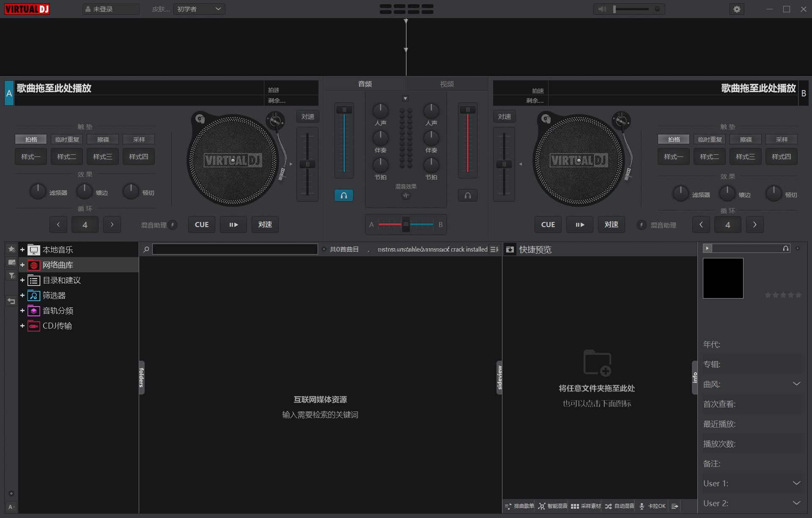Click the 未登录 login button
Screen dimensions: 812x518
tap(111, 9)
